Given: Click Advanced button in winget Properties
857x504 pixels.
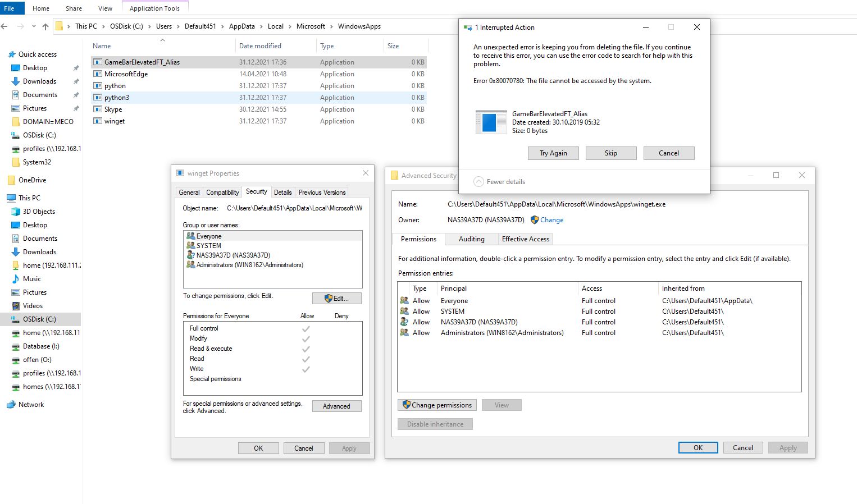Looking at the screenshot, I should 337,406.
